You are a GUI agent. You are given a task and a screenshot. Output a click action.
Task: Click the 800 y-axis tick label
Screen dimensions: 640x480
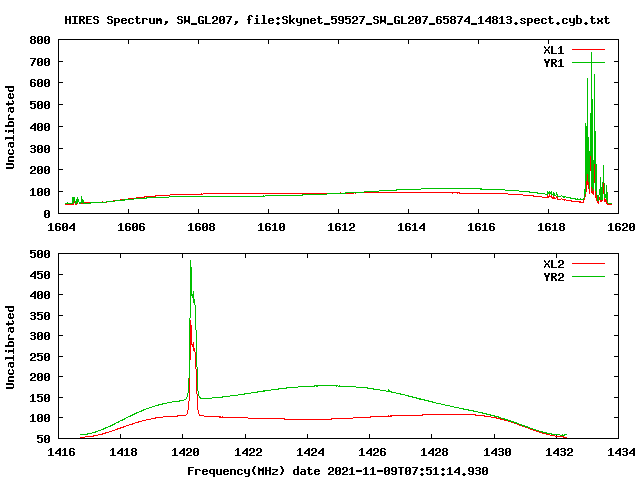click(40, 40)
